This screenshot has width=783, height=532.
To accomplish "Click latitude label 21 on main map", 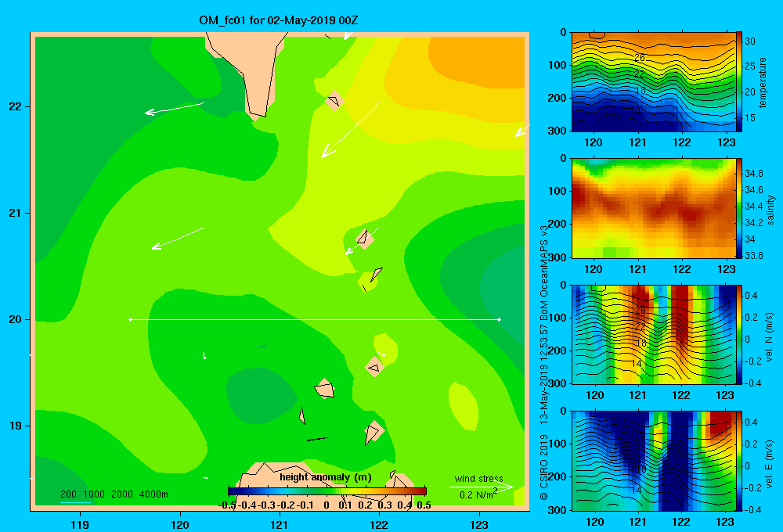I will (16, 213).
